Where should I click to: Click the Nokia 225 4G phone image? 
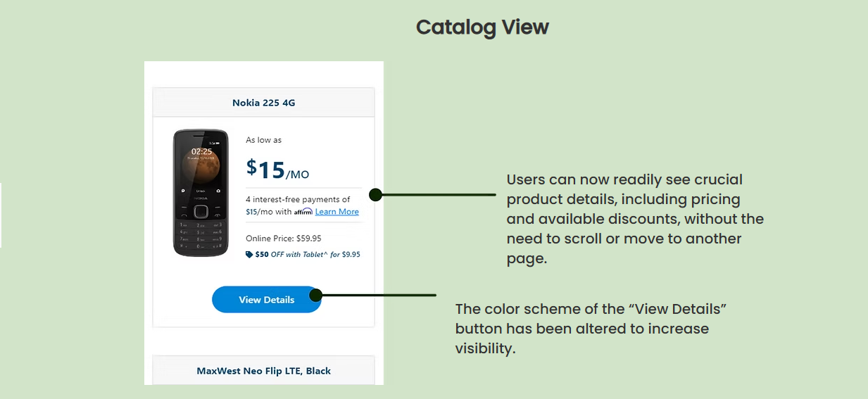click(201, 192)
